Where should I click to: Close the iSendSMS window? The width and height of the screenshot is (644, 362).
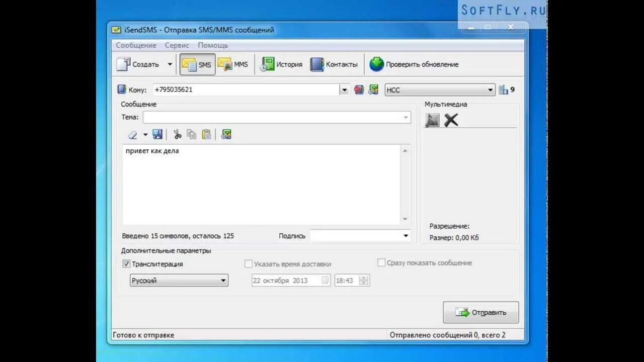(510, 27)
